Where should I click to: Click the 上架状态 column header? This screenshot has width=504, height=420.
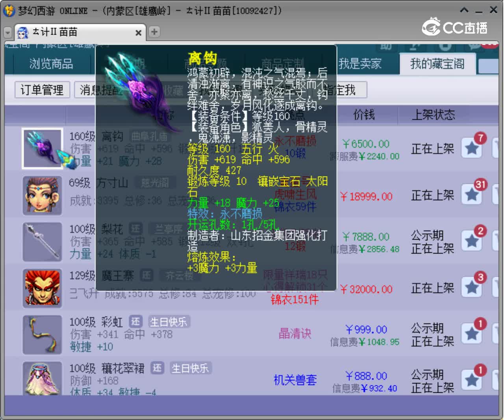[x=433, y=115]
